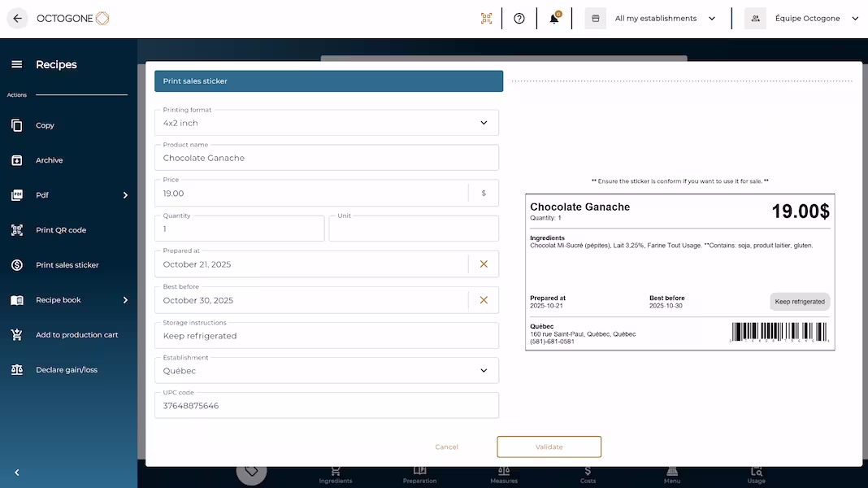
Task: Open the Establishment dropdown showing Québec
Action: tap(326, 370)
